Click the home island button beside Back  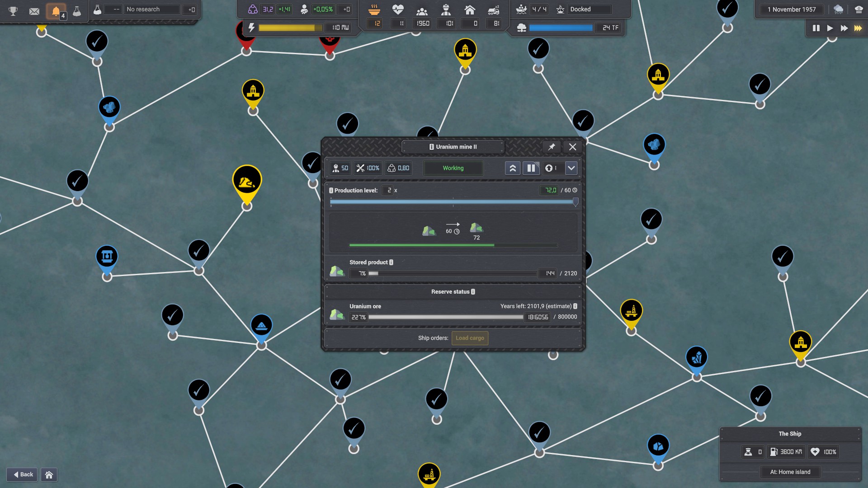coord(49,474)
